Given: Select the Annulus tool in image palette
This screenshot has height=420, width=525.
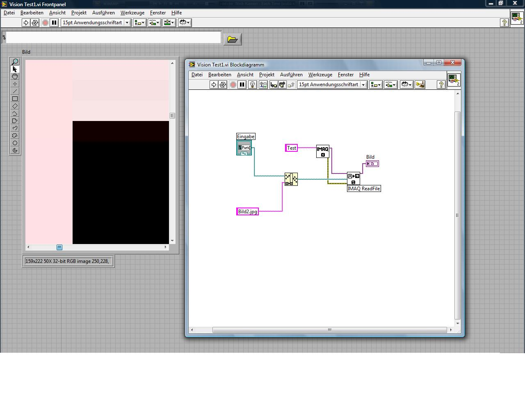Looking at the screenshot, I should click(15, 150).
